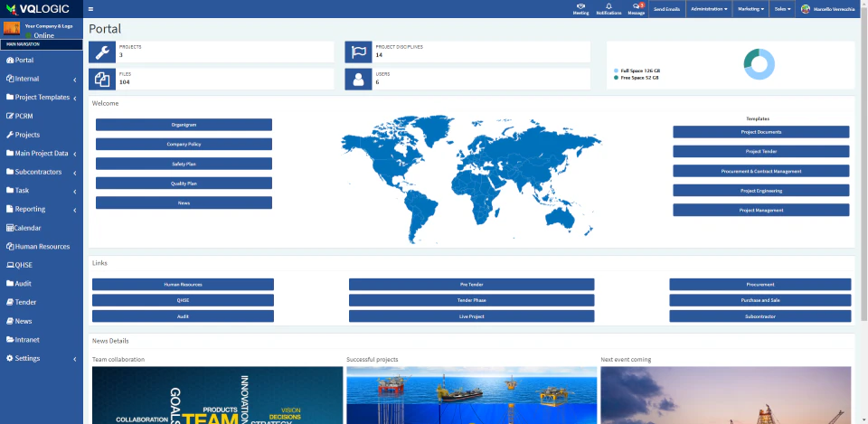Image resolution: width=868 pixels, height=424 pixels.
Task: Open the Team collaboration news image
Action: click(x=218, y=395)
